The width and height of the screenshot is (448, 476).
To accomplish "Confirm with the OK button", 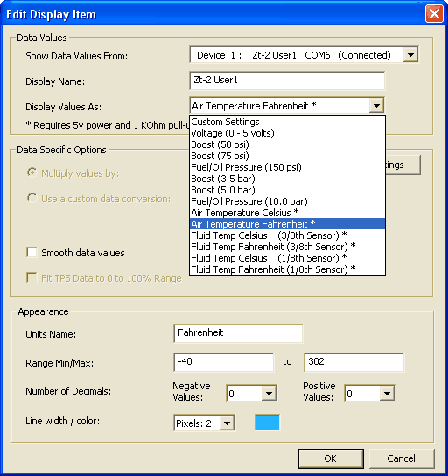I will click(x=331, y=458).
